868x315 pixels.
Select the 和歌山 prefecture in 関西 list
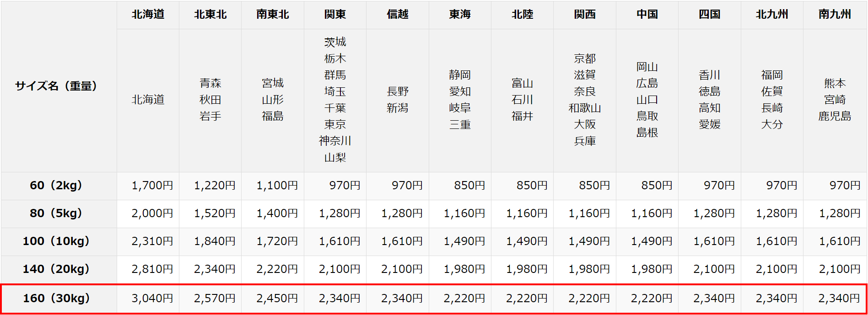[x=584, y=108]
